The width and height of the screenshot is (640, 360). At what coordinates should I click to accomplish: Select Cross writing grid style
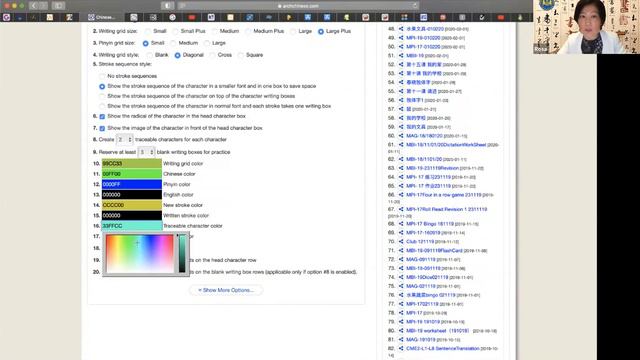213,55
